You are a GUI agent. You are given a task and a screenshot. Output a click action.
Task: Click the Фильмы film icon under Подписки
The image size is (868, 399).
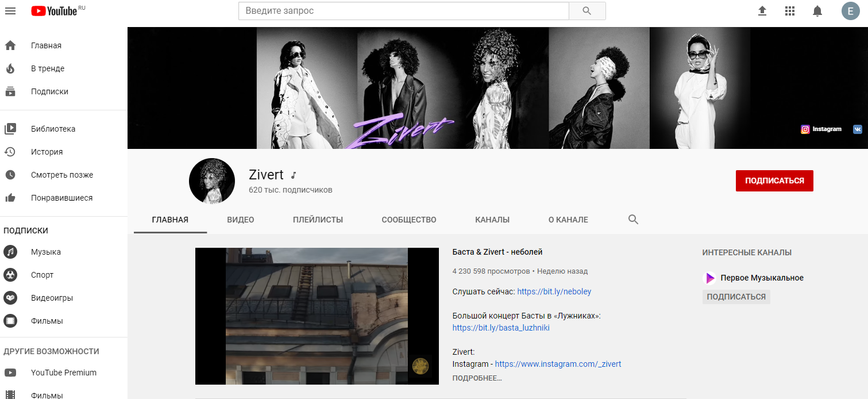(10, 321)
